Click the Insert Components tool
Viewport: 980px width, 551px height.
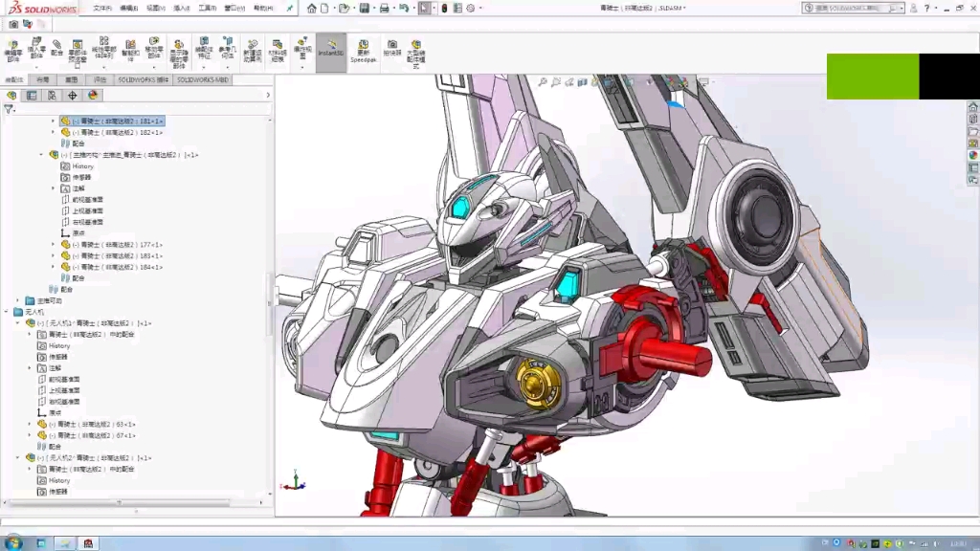coord(36,49)
